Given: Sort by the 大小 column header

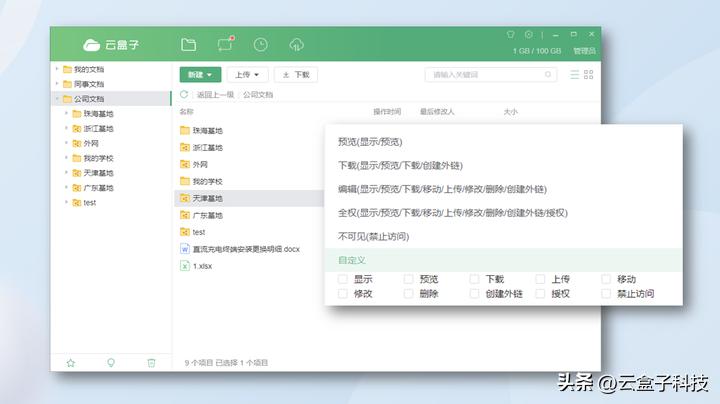Looking at the screenshot, I should click(x=511, y=112).
